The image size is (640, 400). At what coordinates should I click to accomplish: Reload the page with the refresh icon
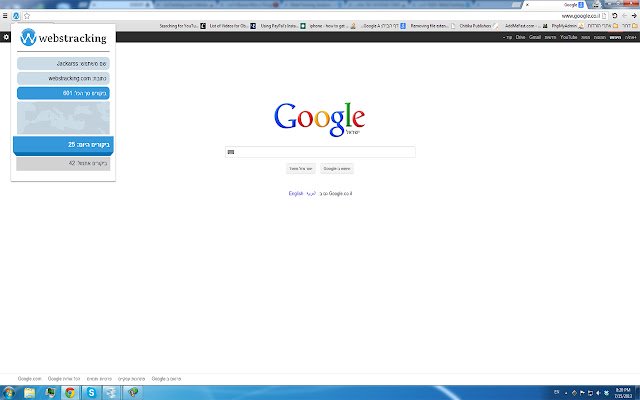tap(614, 16)
